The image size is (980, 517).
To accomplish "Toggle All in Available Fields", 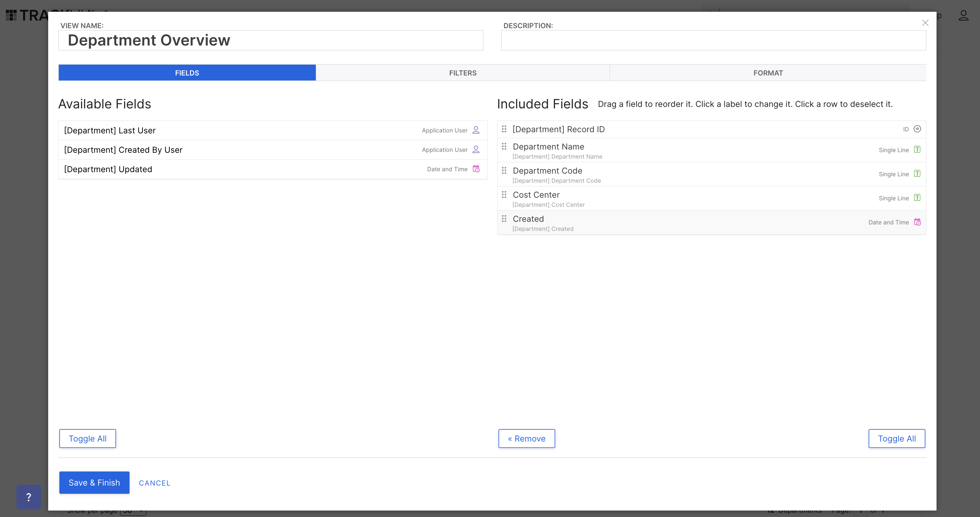I will click(88, 438).
